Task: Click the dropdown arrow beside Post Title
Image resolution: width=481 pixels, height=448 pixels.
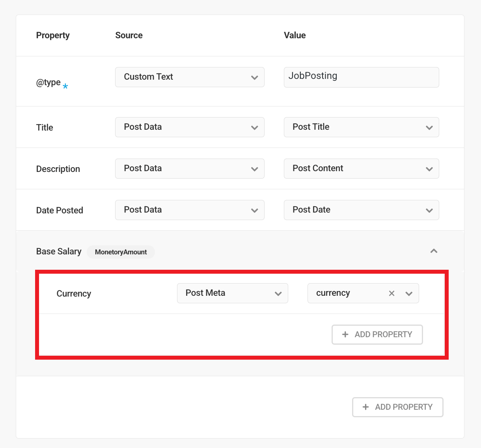Action: (x=429, y=127)
